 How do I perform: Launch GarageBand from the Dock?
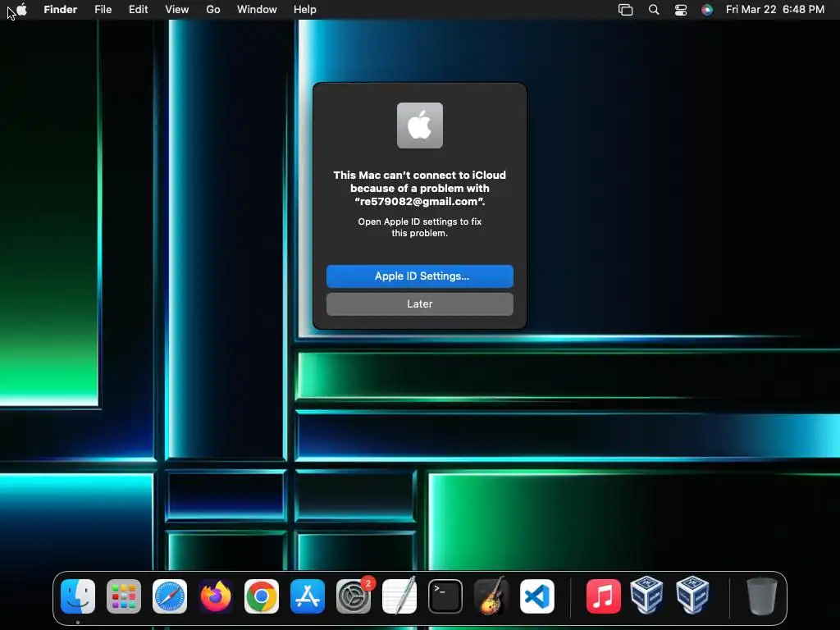tap(491, 596)
